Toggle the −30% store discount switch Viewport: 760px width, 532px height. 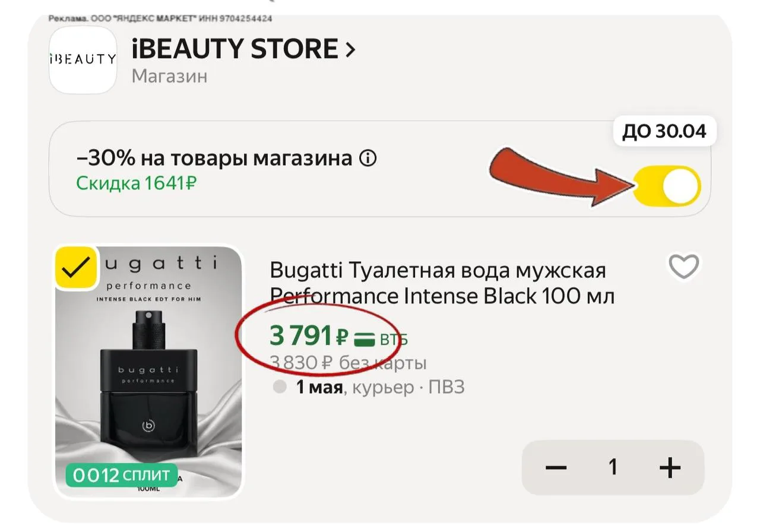point(668,186)
